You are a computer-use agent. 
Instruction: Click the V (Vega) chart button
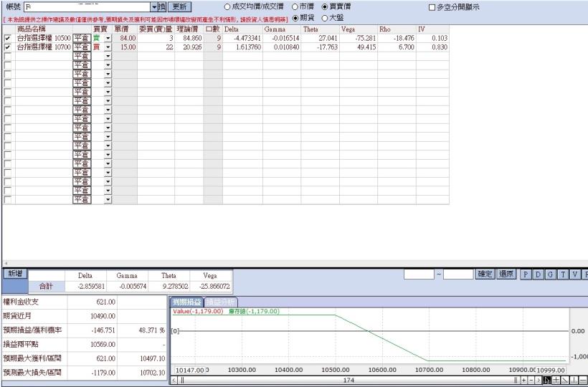(x=574, y=274)
